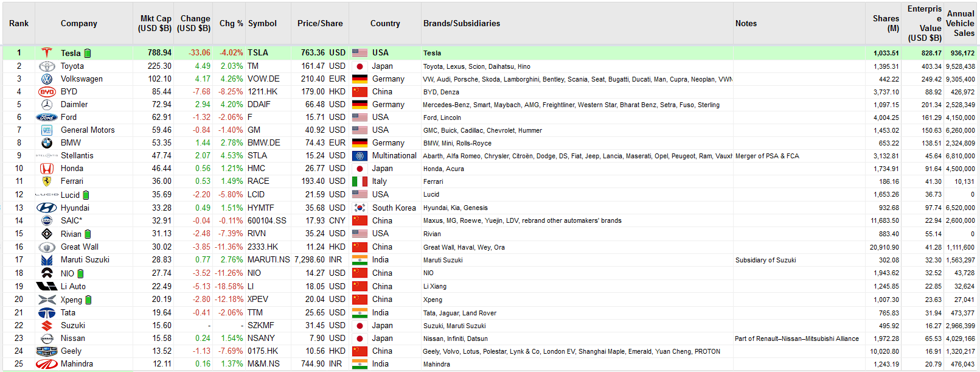The width and height of the screenshot is (980, 372).
Task: Click the BYD logo icon
Action: click(47, 92)
